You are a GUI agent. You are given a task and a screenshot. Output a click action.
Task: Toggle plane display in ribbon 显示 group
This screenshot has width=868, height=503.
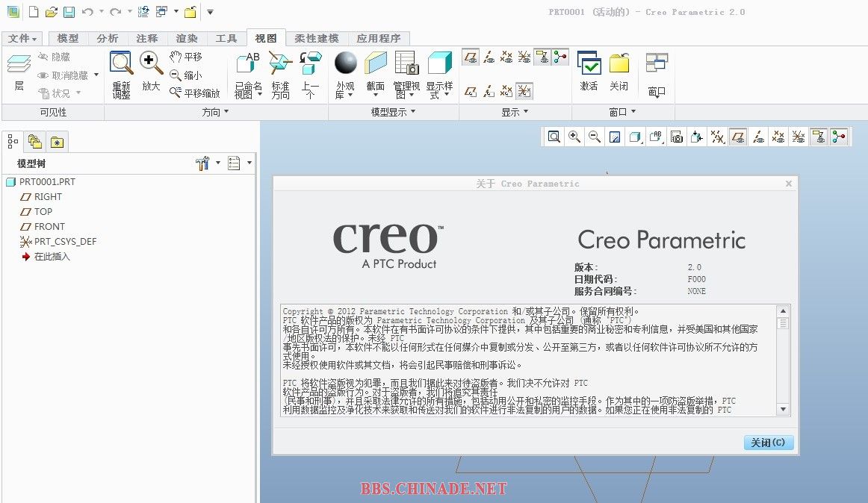tap(471, 57)
